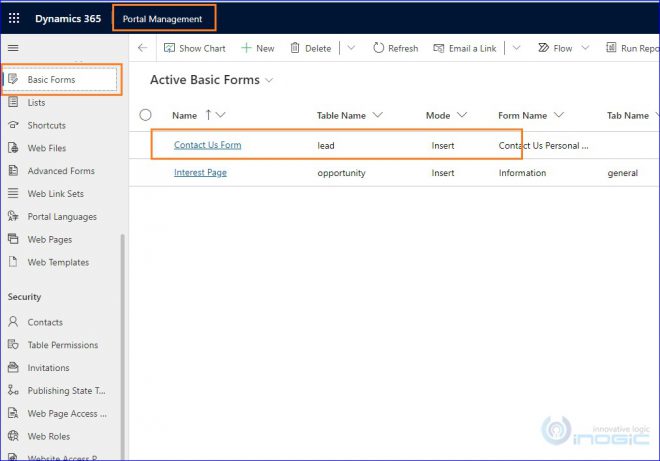The height and width of the screenshot is (461, 660).
Task: Click the Portal Management app name
Action: click(162, 18)
